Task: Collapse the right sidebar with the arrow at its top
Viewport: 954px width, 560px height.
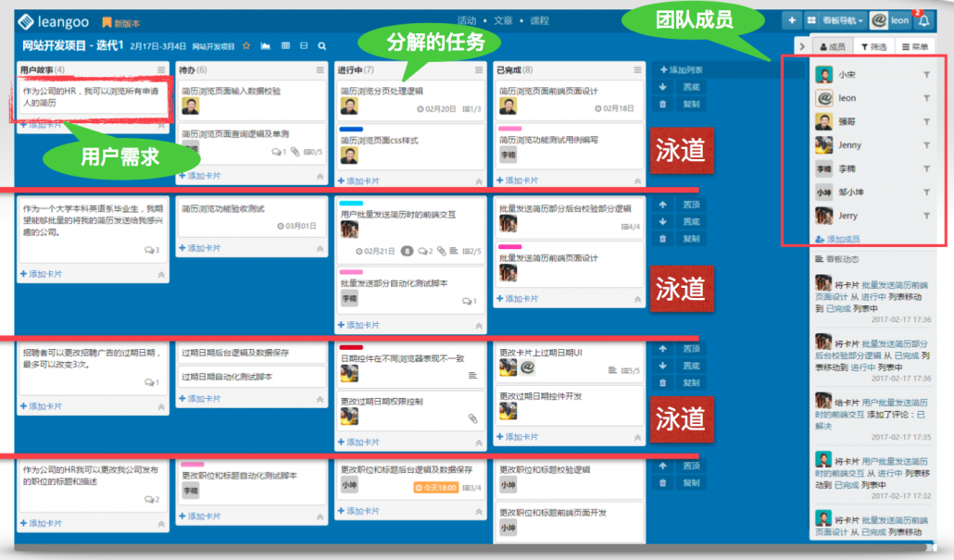Action: (804, 44)
